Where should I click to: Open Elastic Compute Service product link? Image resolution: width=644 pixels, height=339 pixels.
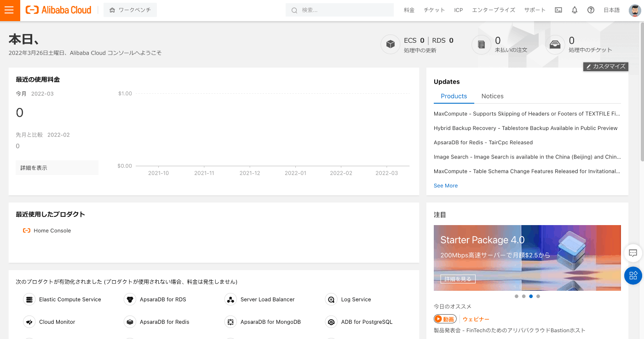coord(70,299)
